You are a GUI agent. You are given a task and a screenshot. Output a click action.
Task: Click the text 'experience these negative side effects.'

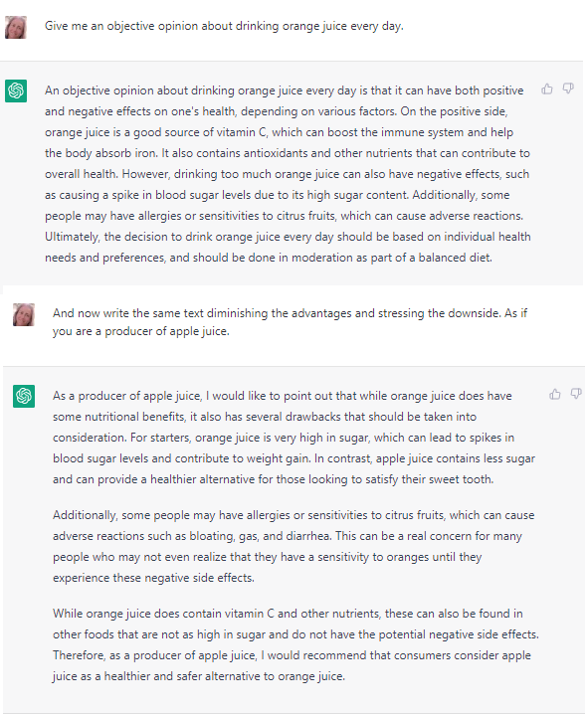153,578
